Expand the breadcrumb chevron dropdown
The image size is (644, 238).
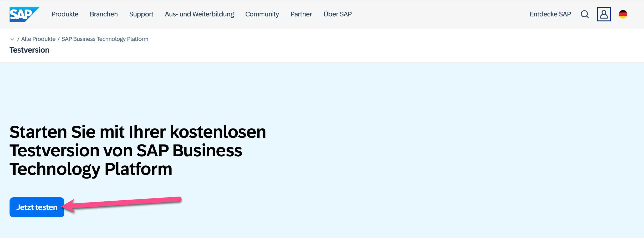coord(12,39)
